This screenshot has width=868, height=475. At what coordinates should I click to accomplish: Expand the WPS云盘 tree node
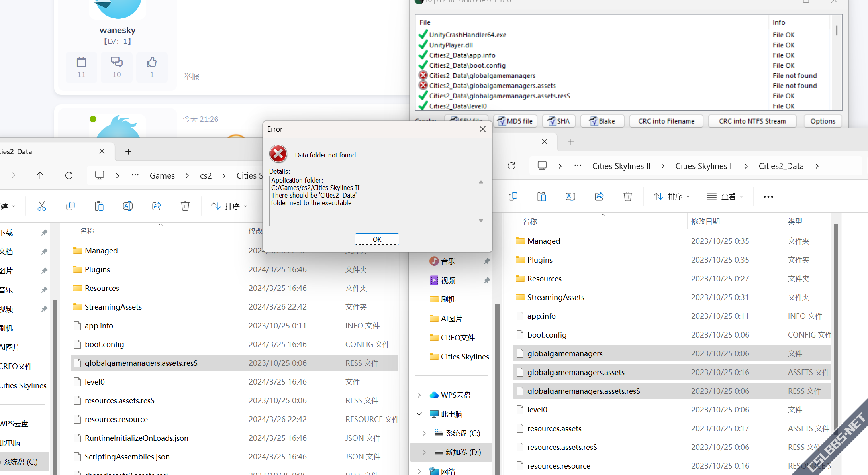pyautogui.click(x=419, y=395)
